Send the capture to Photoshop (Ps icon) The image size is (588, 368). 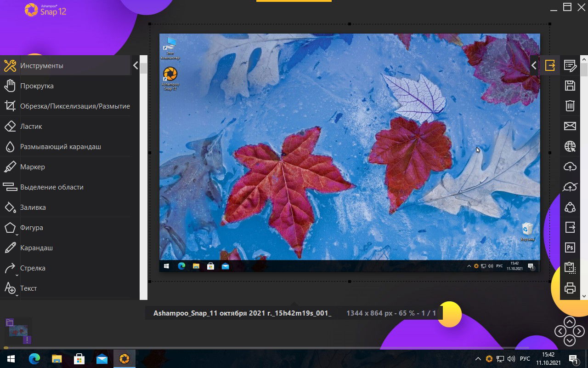pos(570,247)
